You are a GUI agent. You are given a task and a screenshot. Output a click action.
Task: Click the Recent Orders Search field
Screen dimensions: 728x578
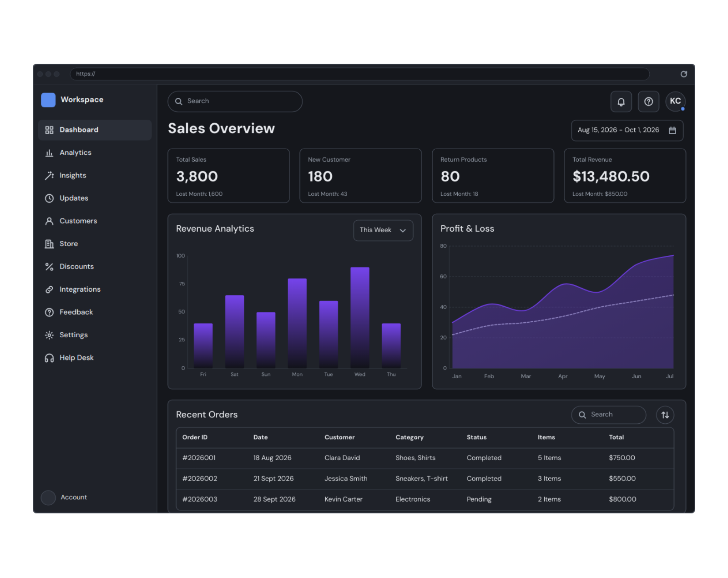[x=608, y=415]
